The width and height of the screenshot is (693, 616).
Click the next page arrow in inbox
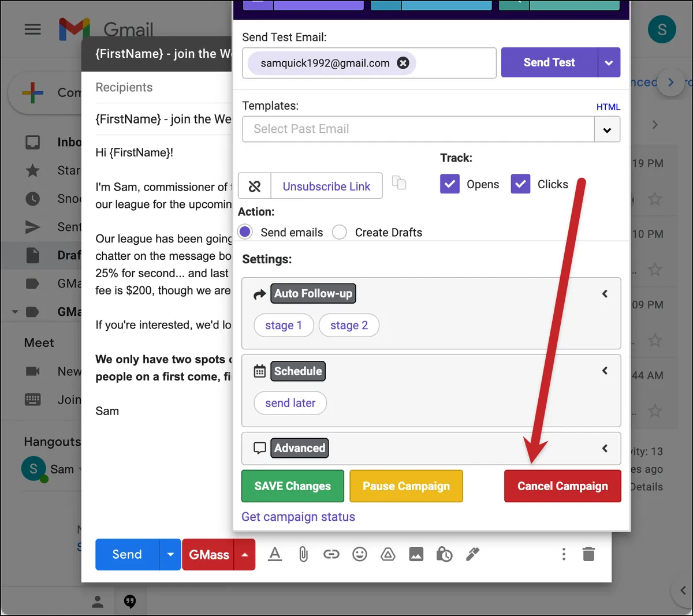tap(655, 125)
